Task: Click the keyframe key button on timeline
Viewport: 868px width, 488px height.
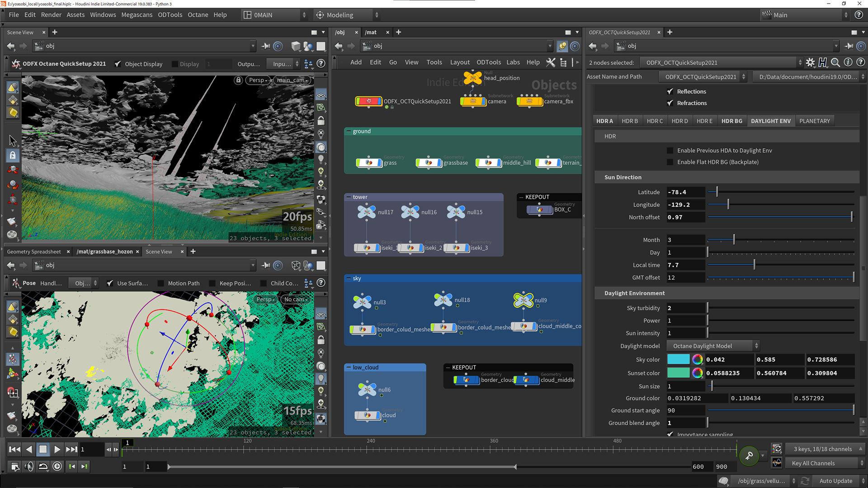Action: pos(749,455)
